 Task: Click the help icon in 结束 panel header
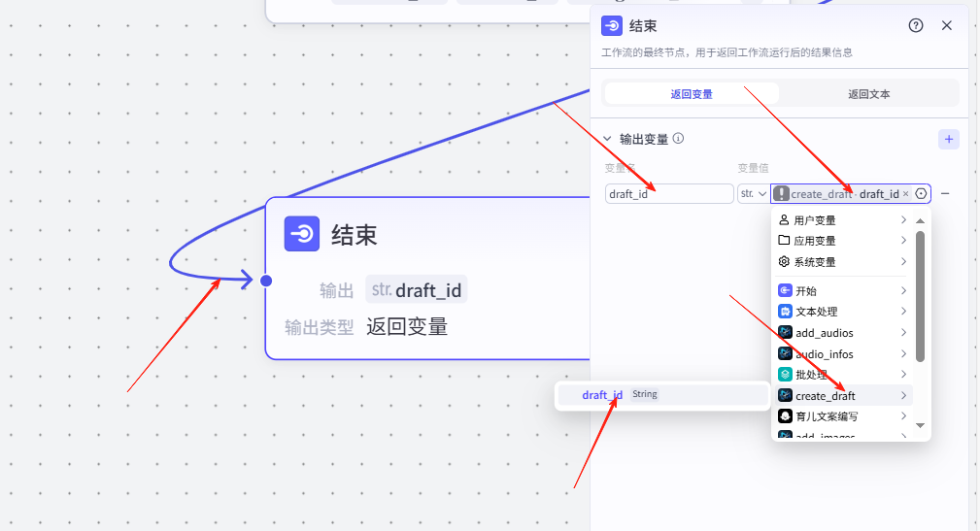(916, 26)
